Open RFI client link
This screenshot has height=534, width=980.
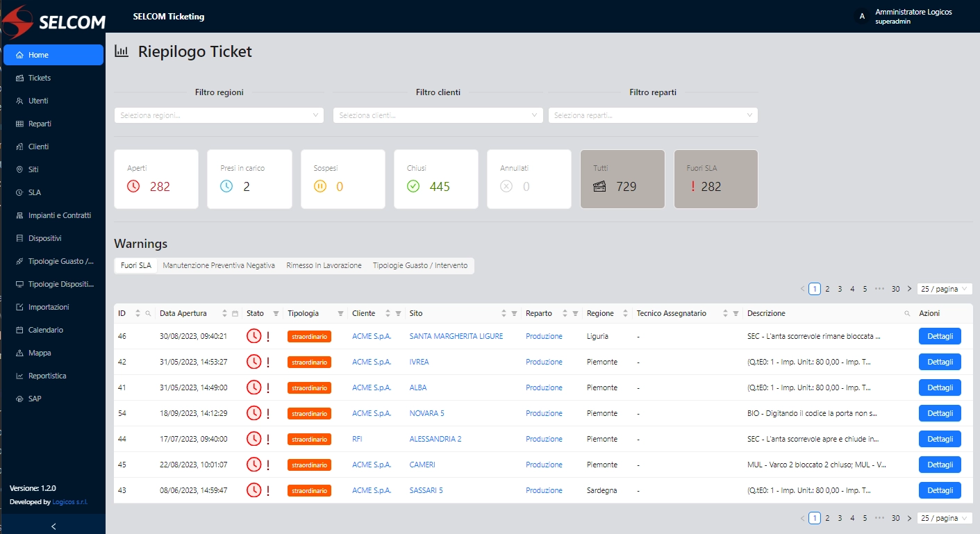(357, 439)
